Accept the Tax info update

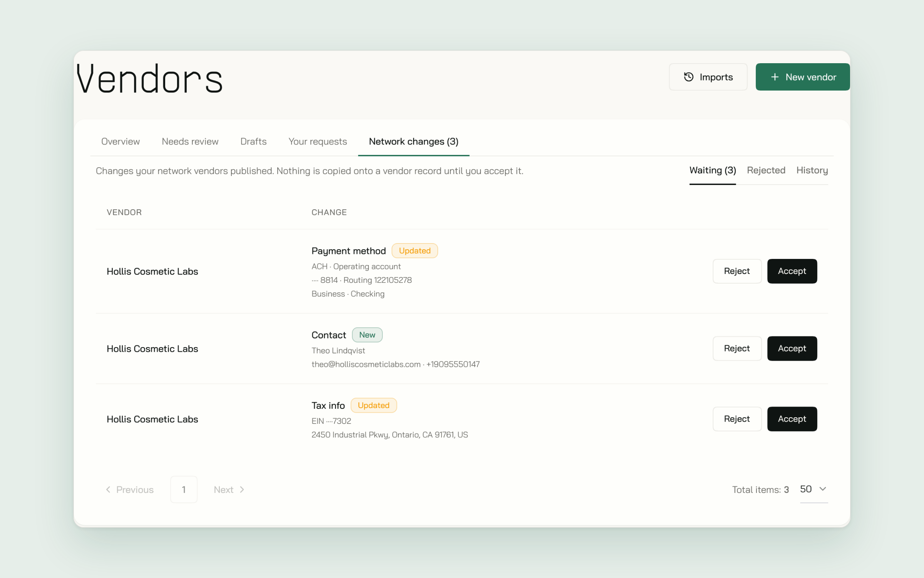point(792,419)
